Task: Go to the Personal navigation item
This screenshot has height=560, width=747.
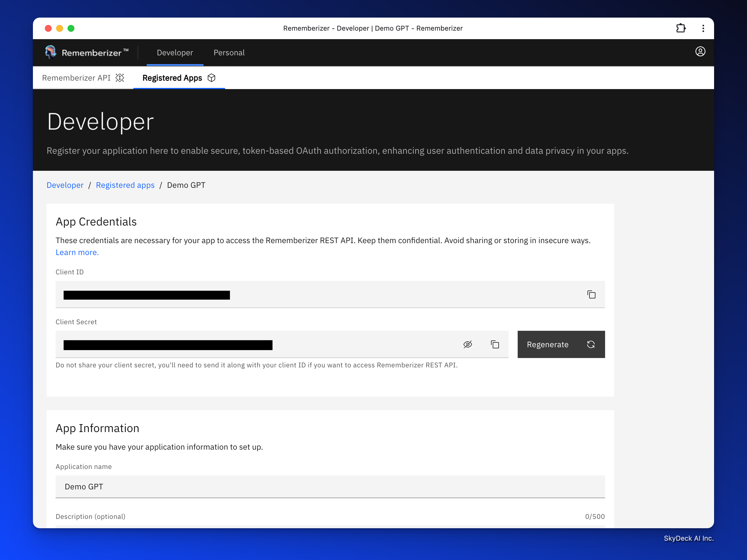Action: click(x=229, y=53)
